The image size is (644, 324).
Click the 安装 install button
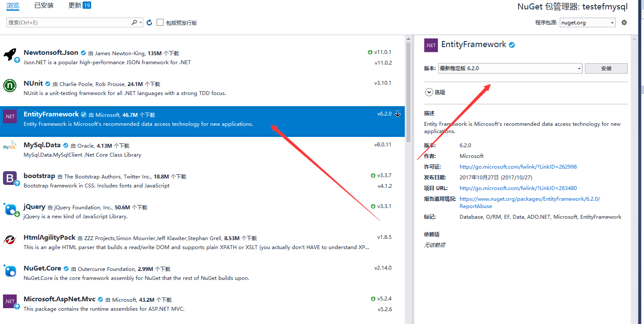(x=606, y=68)
